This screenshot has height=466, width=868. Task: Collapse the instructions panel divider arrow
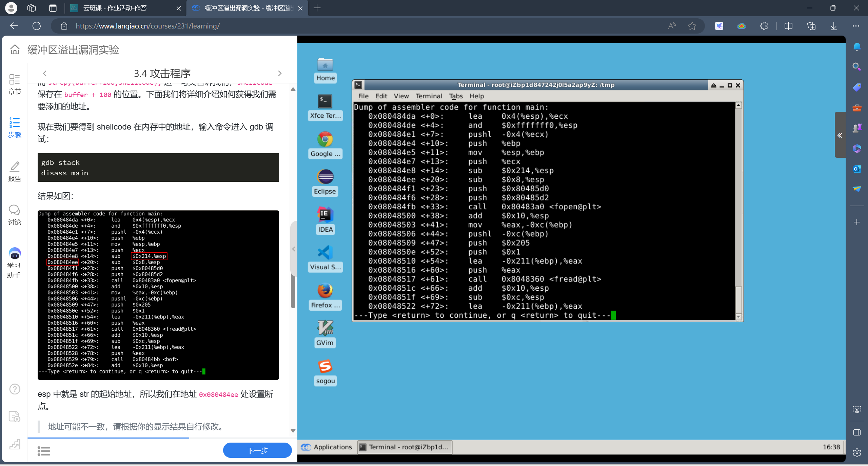coord(294,249)
